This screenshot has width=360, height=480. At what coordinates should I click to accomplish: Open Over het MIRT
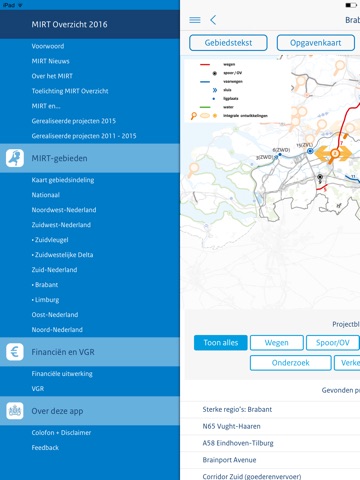click(x=52, y=76)
